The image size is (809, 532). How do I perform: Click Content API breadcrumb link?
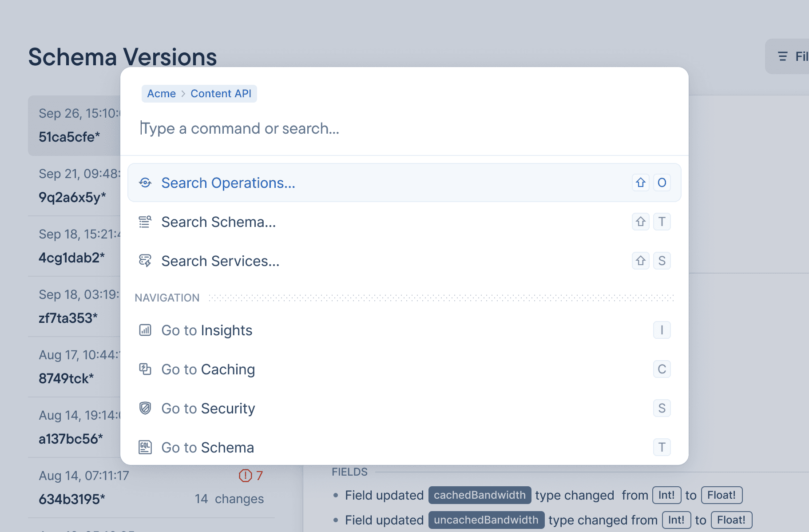221,94
